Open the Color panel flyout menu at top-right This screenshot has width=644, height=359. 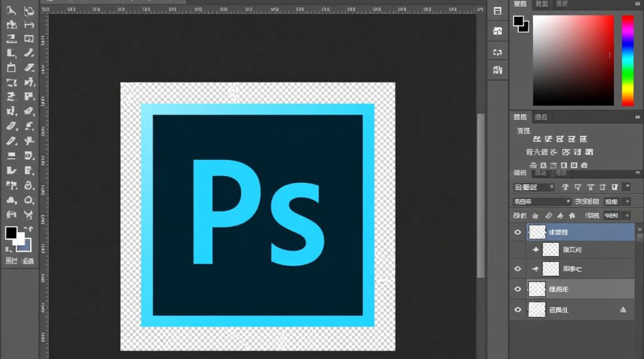[x=637, y=4]
